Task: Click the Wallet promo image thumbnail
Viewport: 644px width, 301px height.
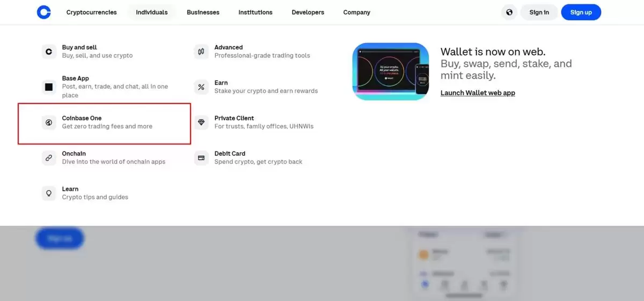Action: [391, 71]
